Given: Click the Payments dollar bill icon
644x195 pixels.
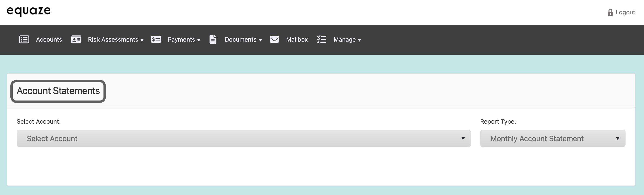Looking at the screenshot, I should (x=156, y=40).
